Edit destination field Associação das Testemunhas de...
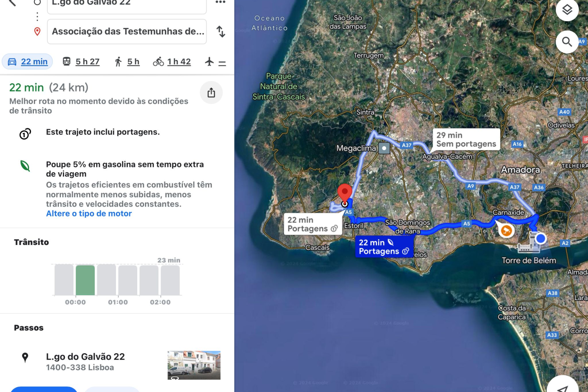Screen dimensions: 588x392 [127, 31]
